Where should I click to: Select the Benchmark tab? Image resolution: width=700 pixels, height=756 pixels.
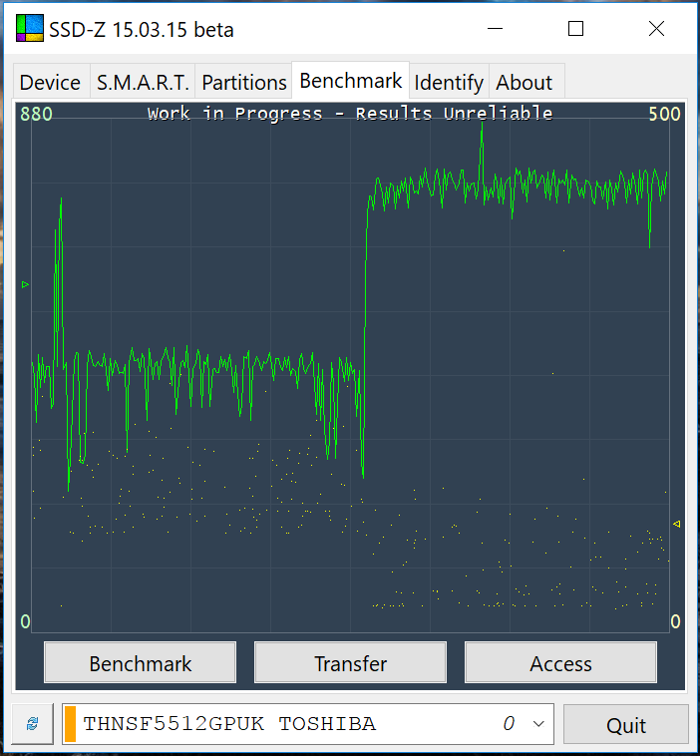coord(350,81)
